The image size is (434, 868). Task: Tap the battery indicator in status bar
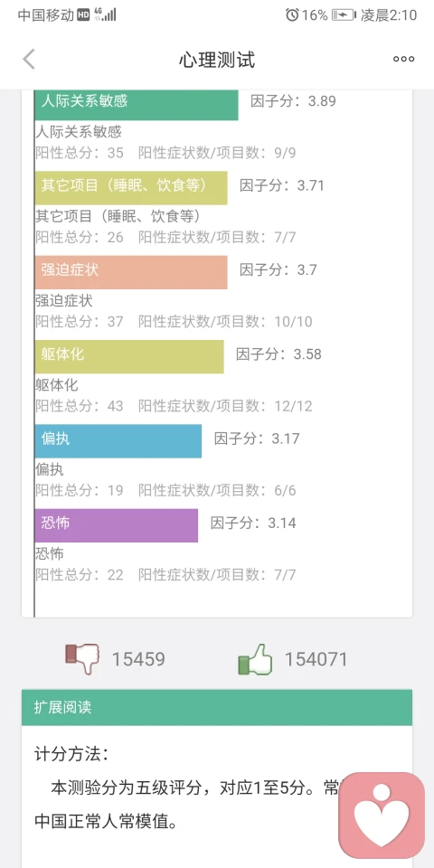pyautogui.click(x=344, y=15)
